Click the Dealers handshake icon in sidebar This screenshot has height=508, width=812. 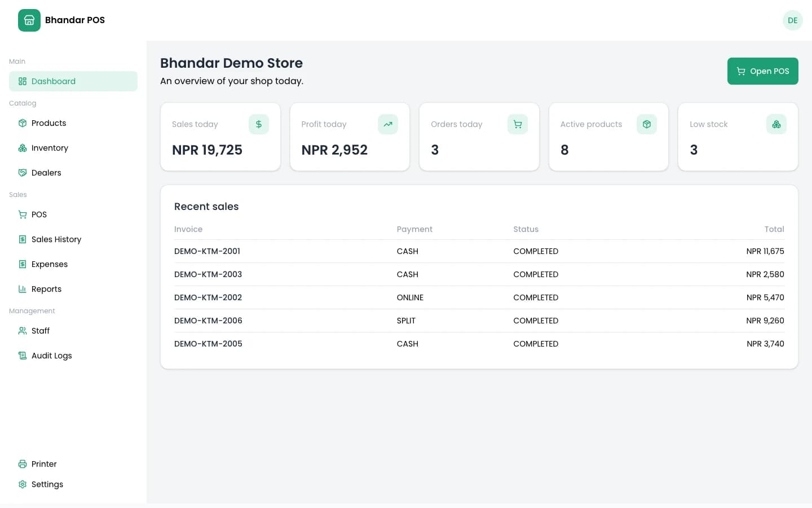coord(23,173)
